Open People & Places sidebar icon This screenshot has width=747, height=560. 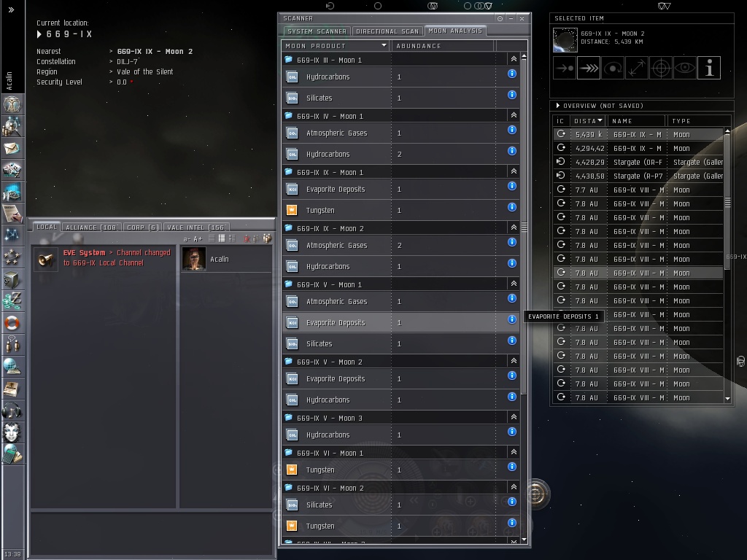pos(12,125)
